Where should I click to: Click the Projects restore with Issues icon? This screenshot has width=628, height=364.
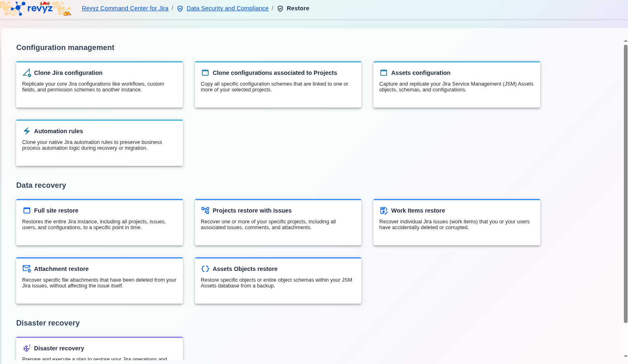coord(205,211)
